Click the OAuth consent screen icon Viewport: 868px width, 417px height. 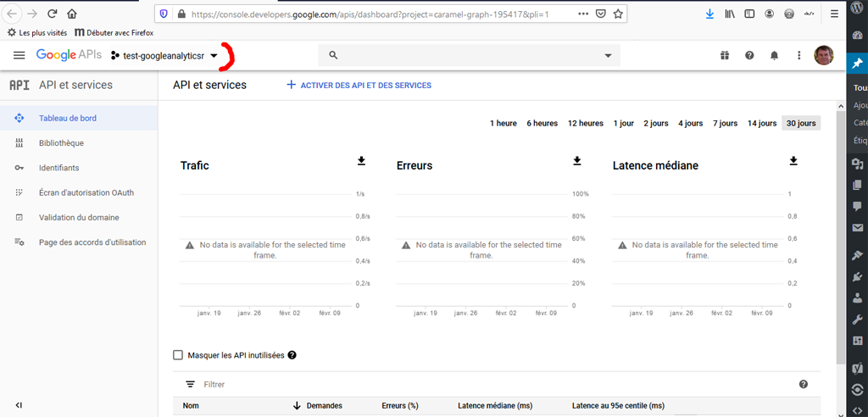tap(19, 192)
